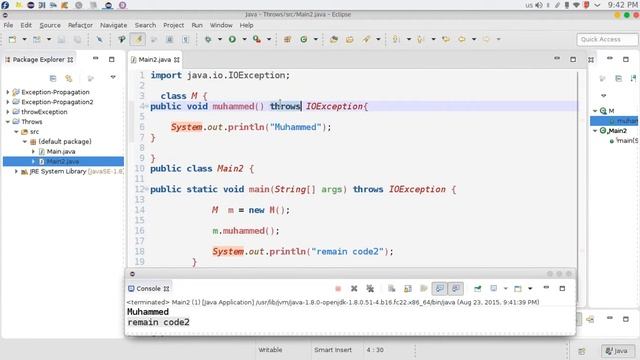This screenshot has width=640, height=360.
Task: Toggle Mark Occurrences highlighter in toolbar
Action: [138, 40]
